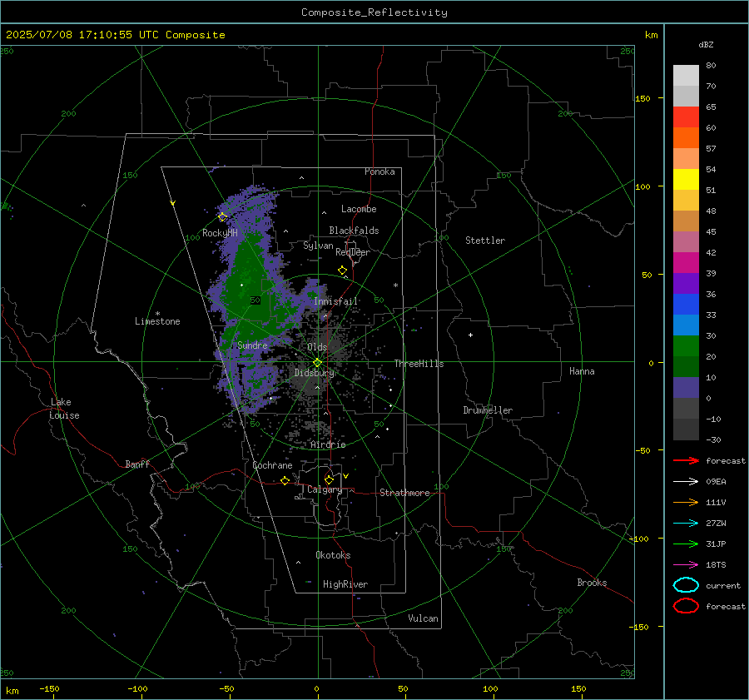Screen dimensions: 749x700
Task: Click the red forecast ellipse icon
Action: click(686, 606)
